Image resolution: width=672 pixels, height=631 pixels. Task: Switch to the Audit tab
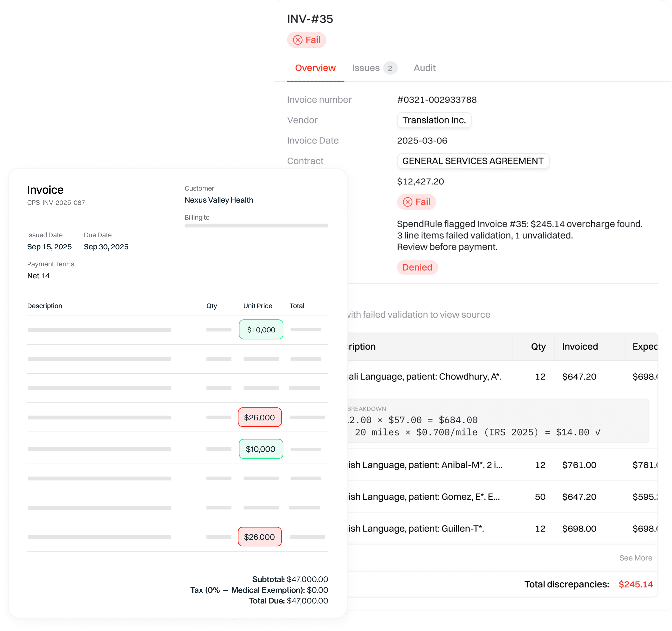[424, 68]
